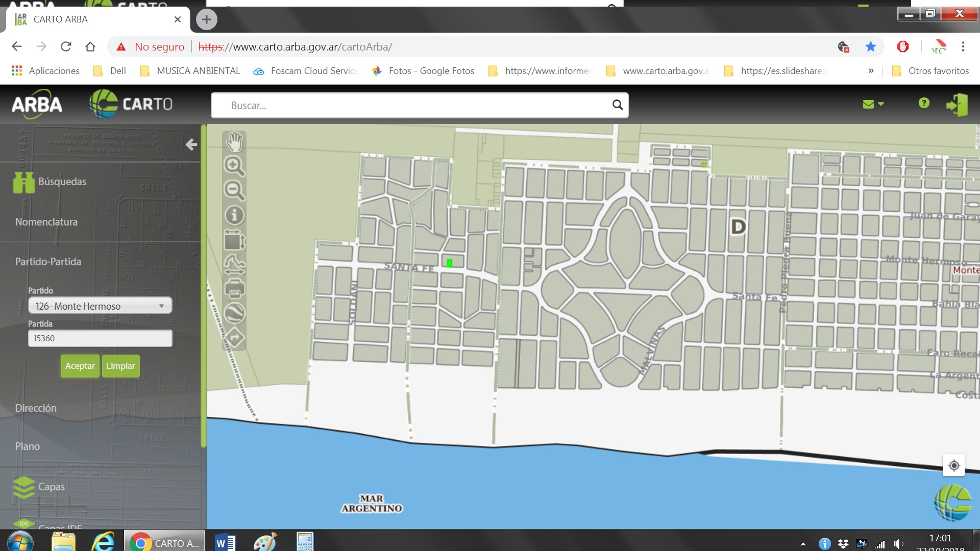
Task: Click the zoom out magnifier tool
Action: [234, 190]
